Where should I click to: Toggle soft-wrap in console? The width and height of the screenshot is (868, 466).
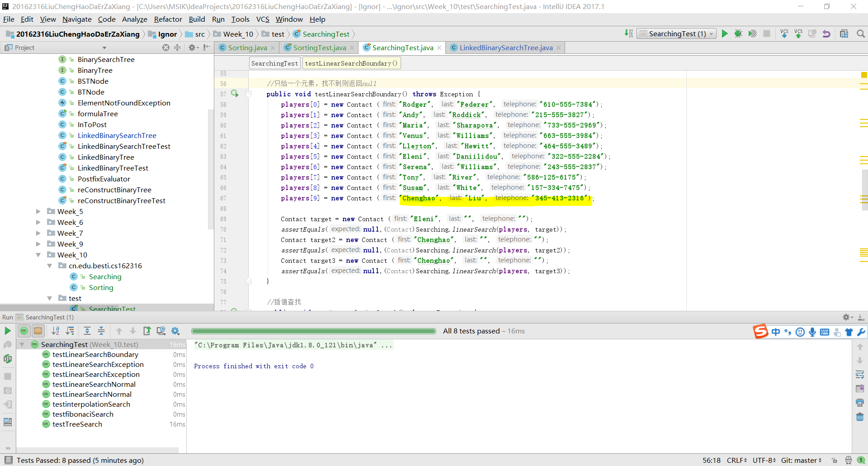(860, 375)
